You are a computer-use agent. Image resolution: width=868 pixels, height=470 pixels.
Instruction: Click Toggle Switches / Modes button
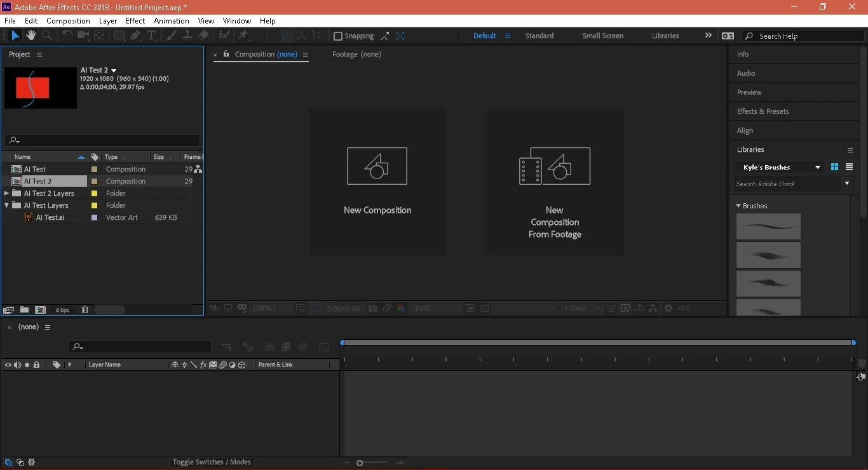point(212,462)
